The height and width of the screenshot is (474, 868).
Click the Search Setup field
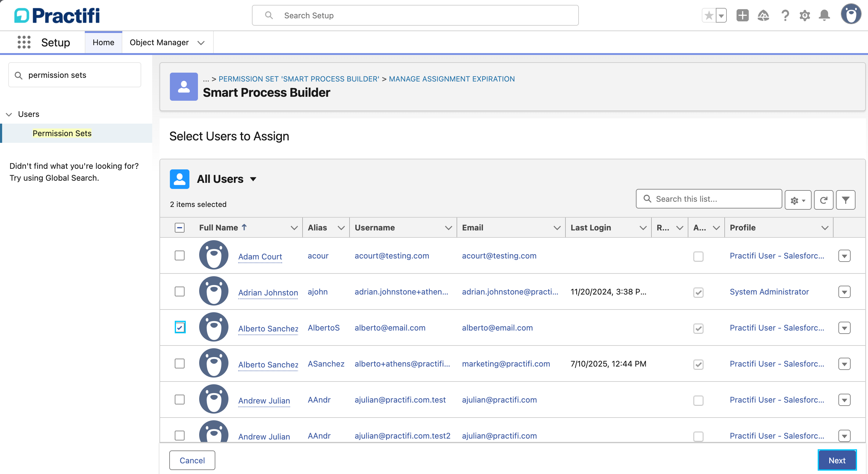coord(415,16)
